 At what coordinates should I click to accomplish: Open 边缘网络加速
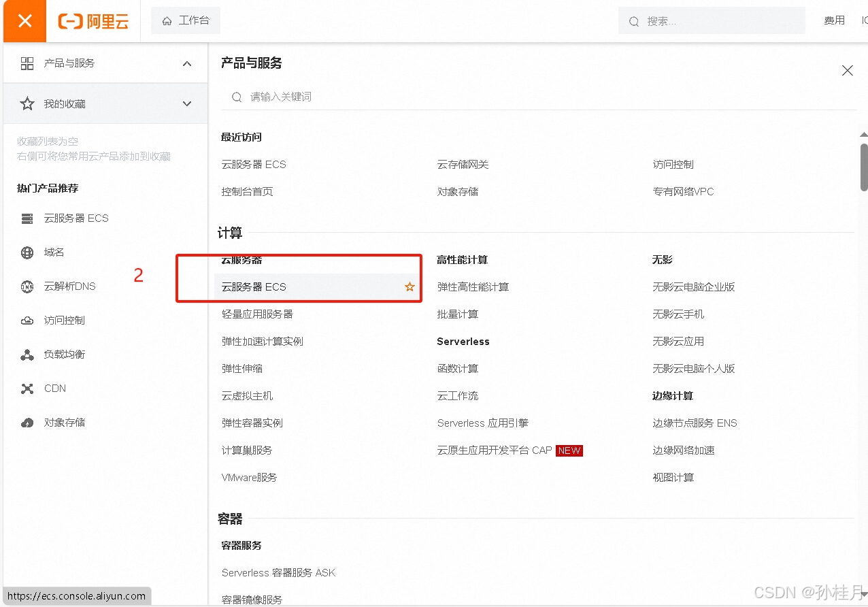coord(684,450)
